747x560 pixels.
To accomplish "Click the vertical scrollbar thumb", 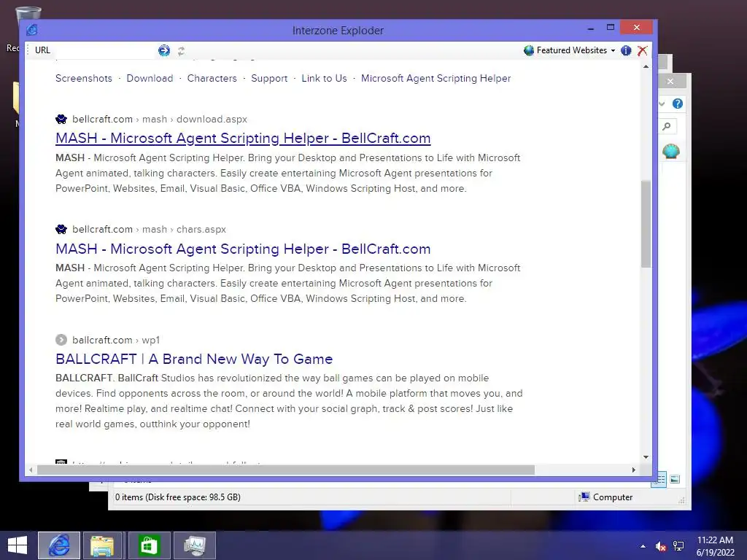I will point(646,224).
